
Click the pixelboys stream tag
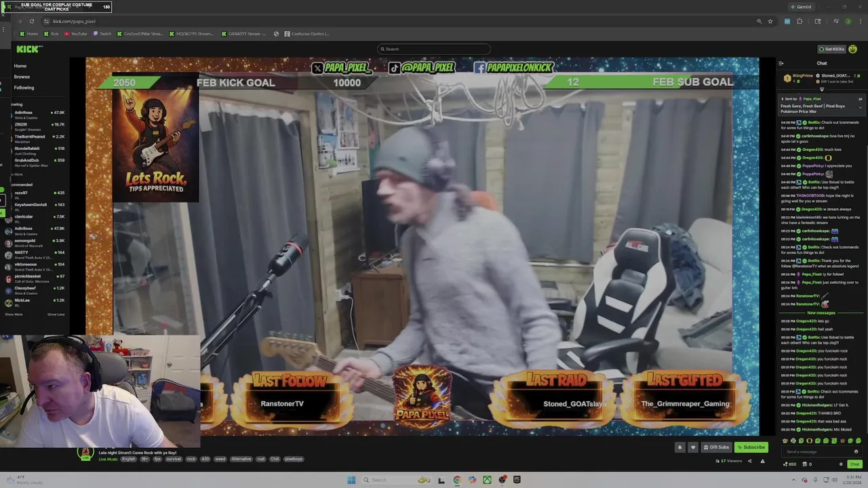tap(294, 459)
